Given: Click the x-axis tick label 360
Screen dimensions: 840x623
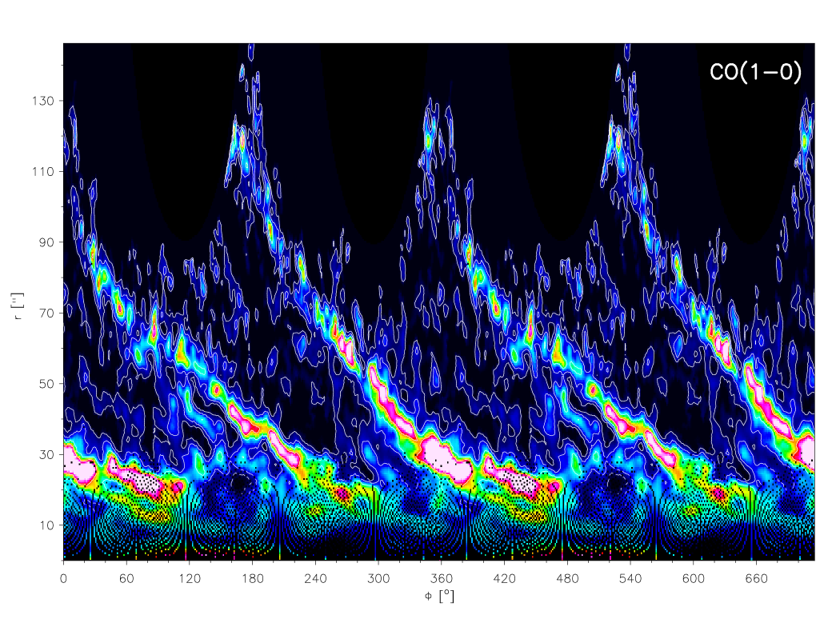Looking at the screenshot, I should coord(441,578).
